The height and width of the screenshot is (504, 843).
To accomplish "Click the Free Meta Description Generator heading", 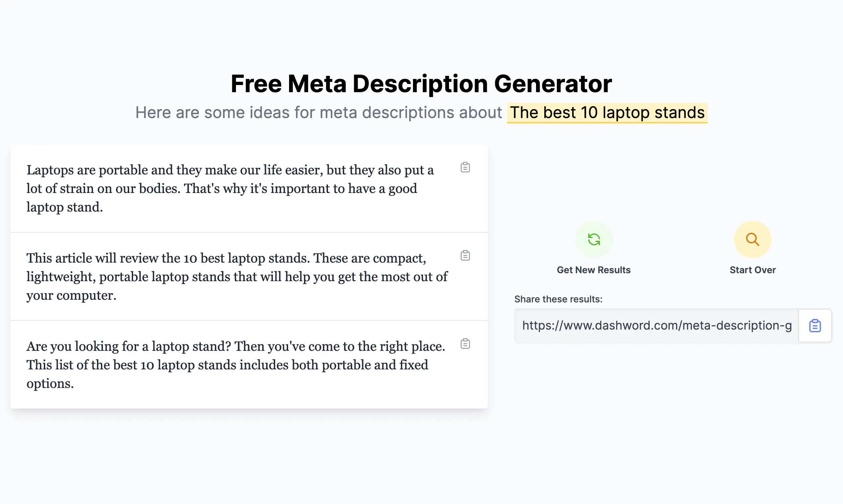I will 421,84.
